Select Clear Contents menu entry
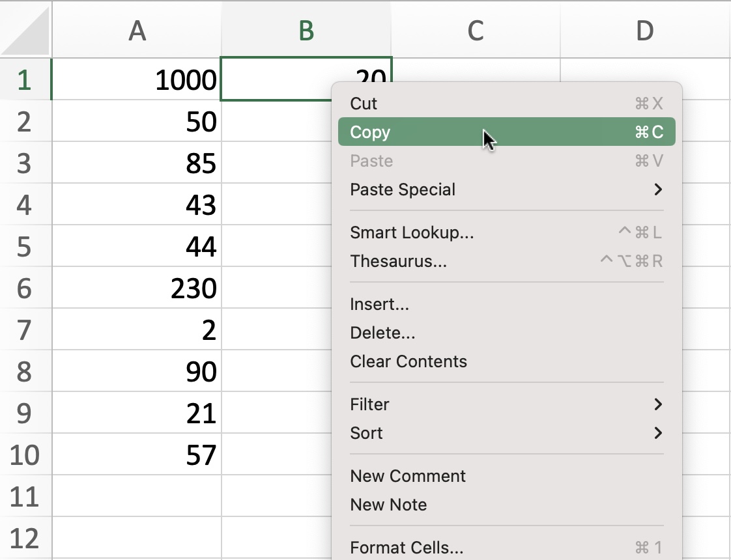This screenshot has width=731, height=560. click(x=507, y=361)
